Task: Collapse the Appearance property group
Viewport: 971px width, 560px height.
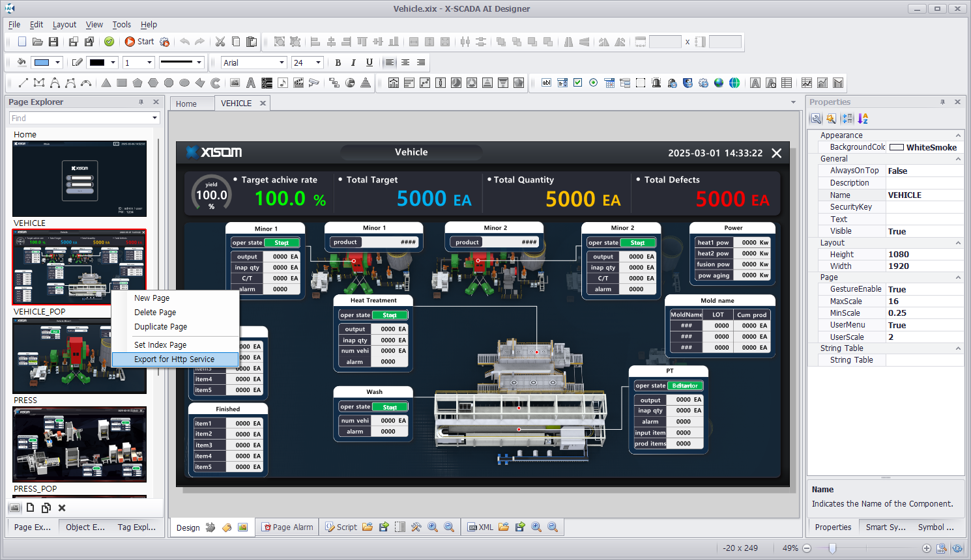Action: [x=958, y=135]
